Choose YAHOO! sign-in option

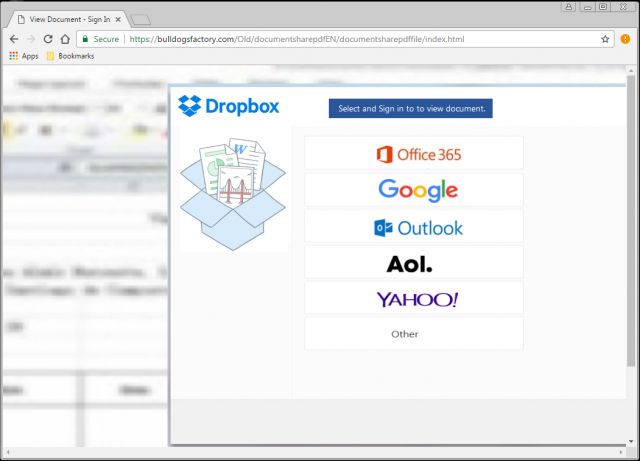pos(414,298)
